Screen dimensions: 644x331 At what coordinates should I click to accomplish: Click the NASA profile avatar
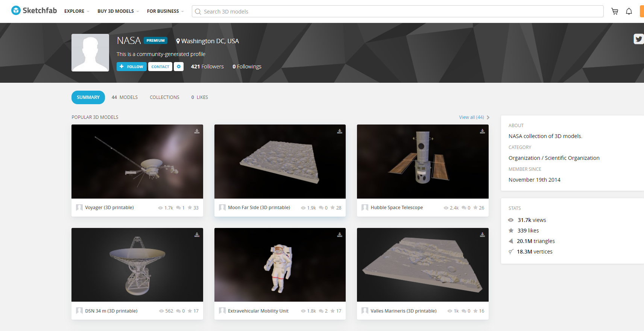pyautogui.click(x=90, y=53)
